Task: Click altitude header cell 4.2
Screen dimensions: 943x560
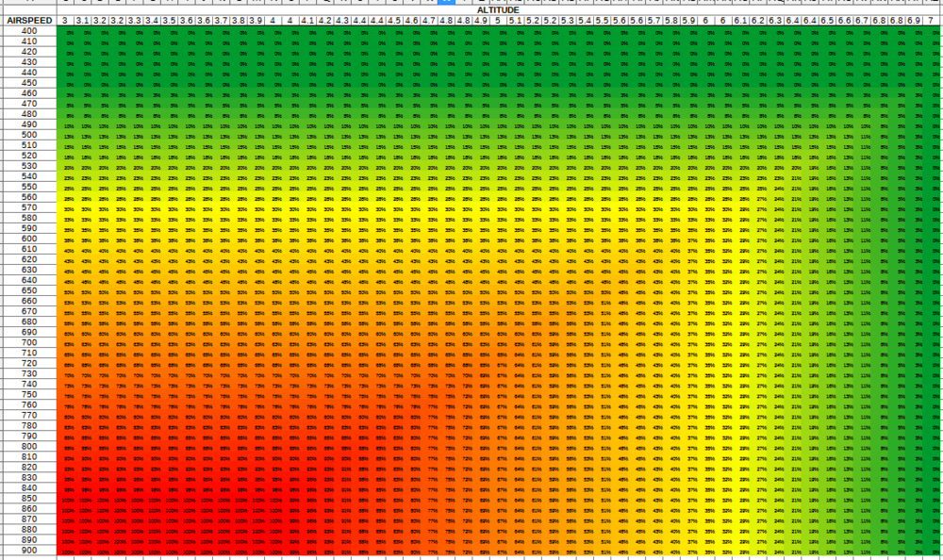Action: (325, 21)
